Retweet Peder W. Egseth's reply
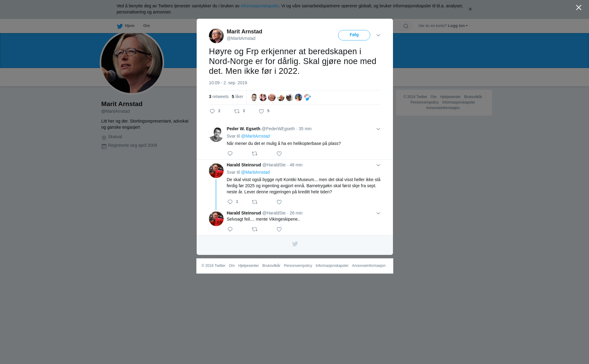 click(255, 154)
